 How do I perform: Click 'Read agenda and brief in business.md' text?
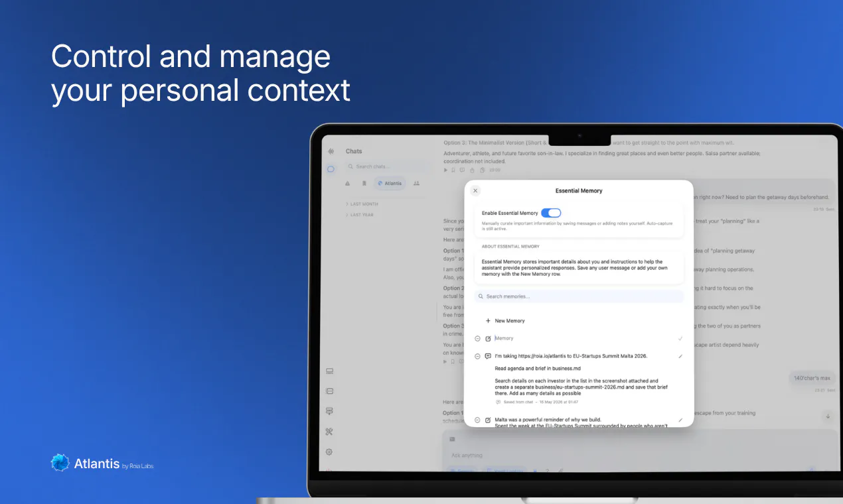pos(538,368)
